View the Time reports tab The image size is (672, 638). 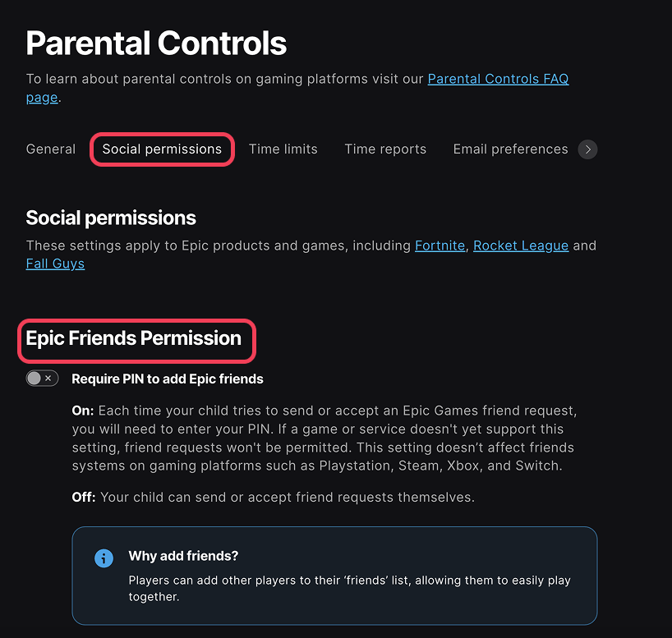click(385, 149)
